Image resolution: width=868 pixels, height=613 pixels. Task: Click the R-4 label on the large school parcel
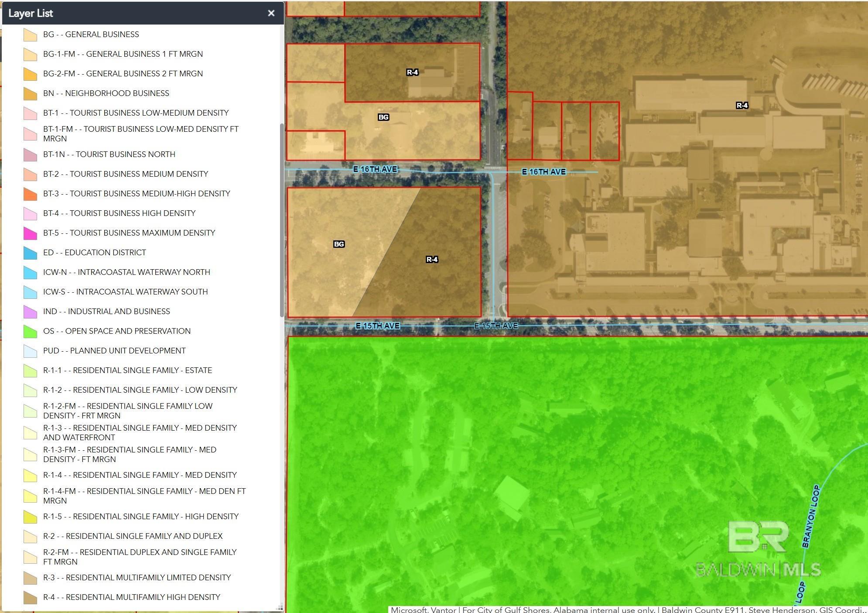(742, 105)
